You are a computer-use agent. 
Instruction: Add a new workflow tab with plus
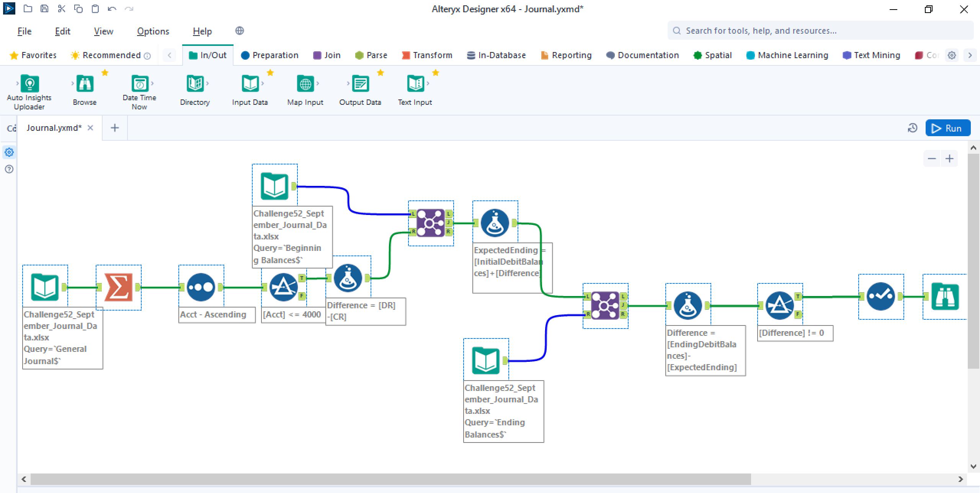pyautogui.click(x=114, y=128)
